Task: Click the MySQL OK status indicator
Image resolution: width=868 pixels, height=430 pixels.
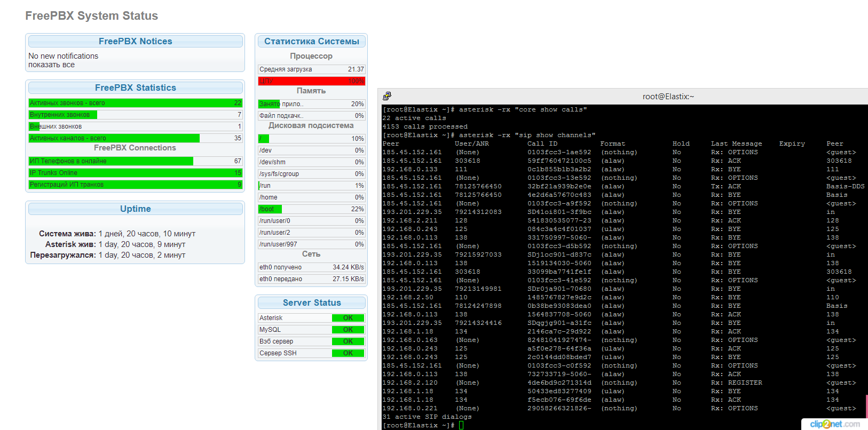Action: [x=348, y=330]
